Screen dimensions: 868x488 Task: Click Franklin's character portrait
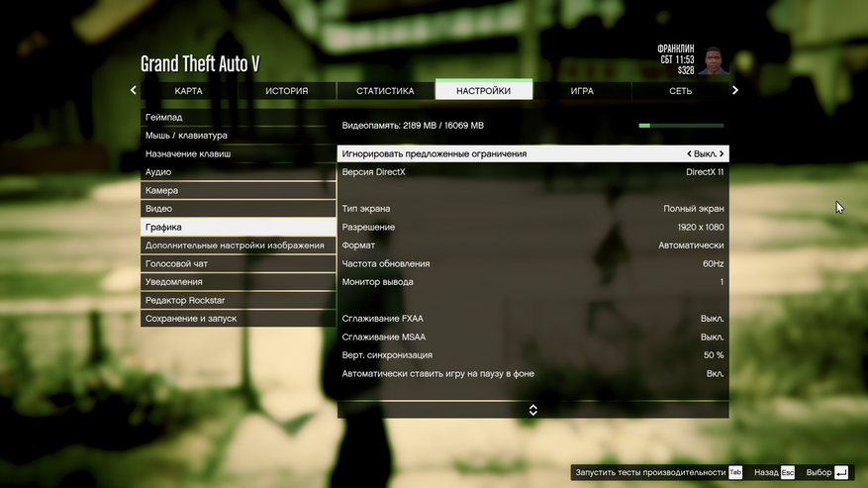click(x=714, y=61)
